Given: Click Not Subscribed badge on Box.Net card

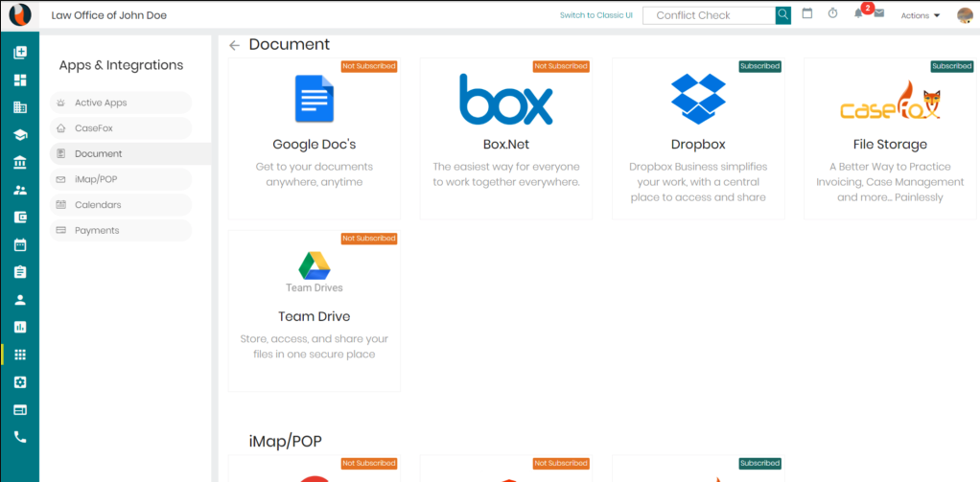Looking at the screenshot, I should coord(561,66).
